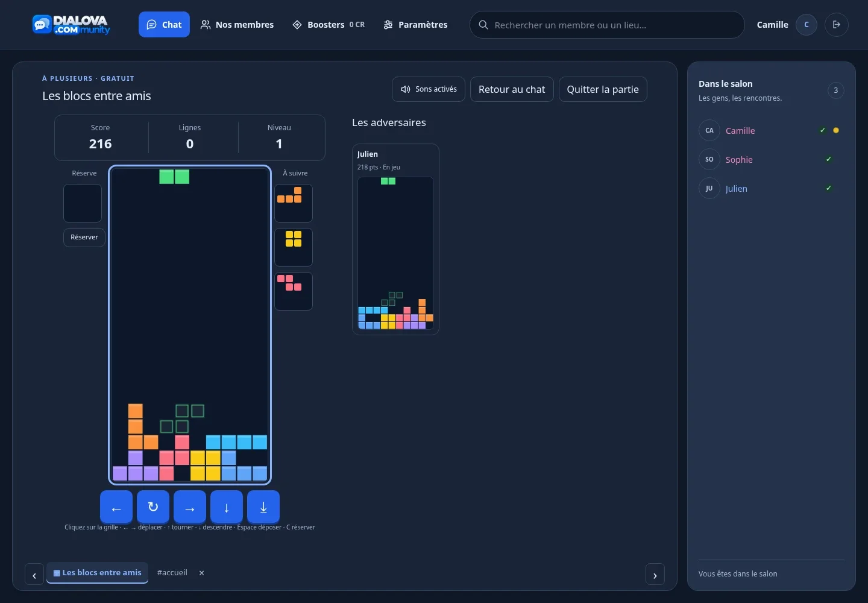
Task: Click Sophie's green checkmark
Action: pos(829,159)
